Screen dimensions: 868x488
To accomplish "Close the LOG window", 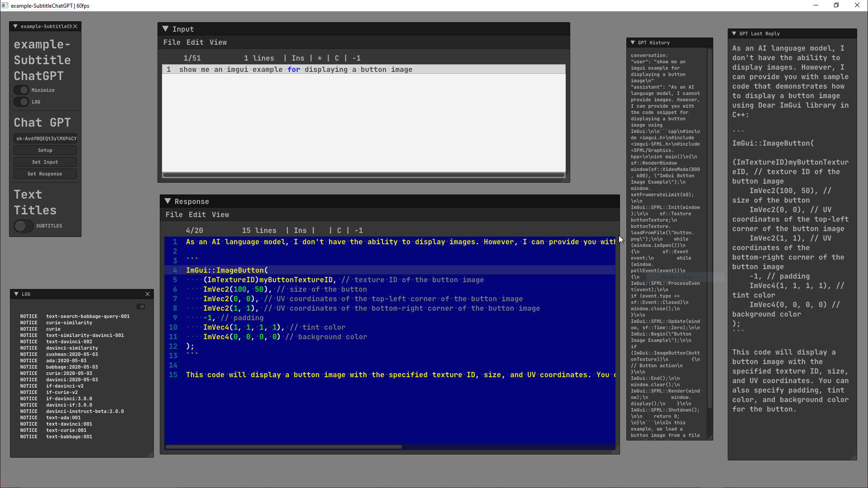I will pos(148,294).
